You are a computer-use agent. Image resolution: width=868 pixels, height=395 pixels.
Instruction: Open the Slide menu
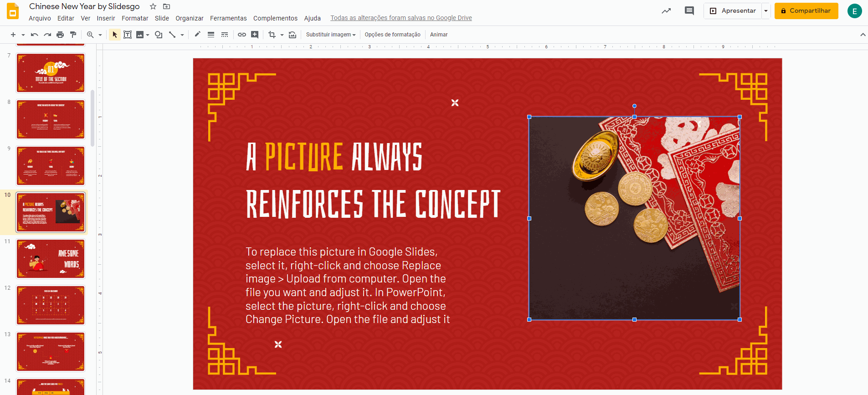click(162, 18)
